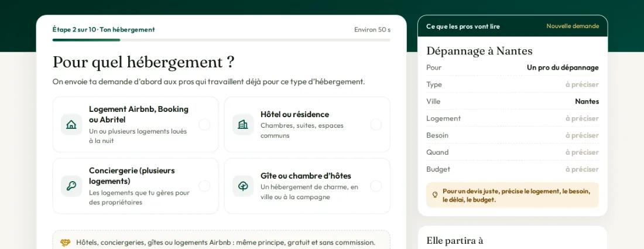
Task: Click the Pour label in the summary
Action: point(434,67)
